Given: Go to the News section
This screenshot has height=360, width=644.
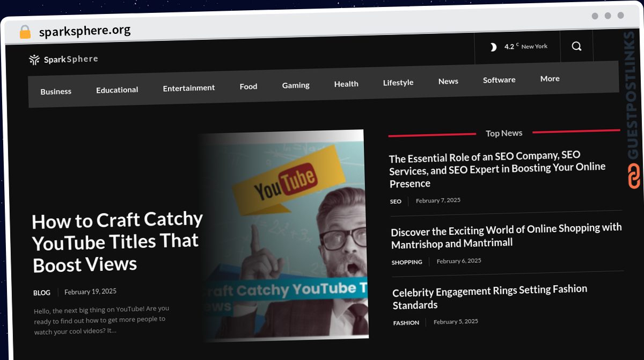Looking at the screenshot, I should pos(448,81).
